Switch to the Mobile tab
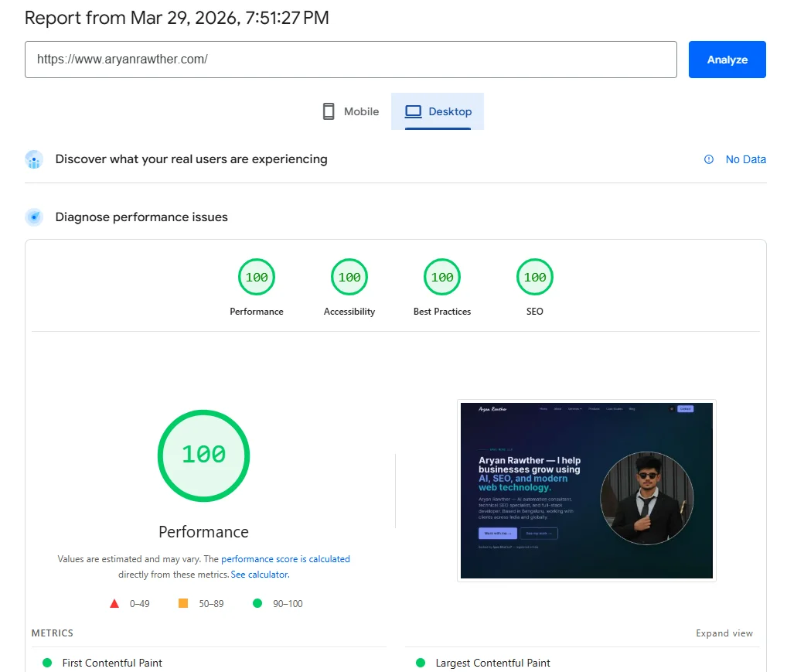The height and width of the screenshot is (672, 787). [x=349, y=111]
